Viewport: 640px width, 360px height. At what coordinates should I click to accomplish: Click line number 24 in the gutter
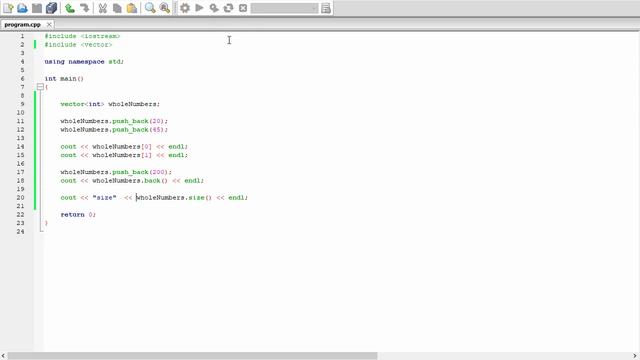[20, 231]
